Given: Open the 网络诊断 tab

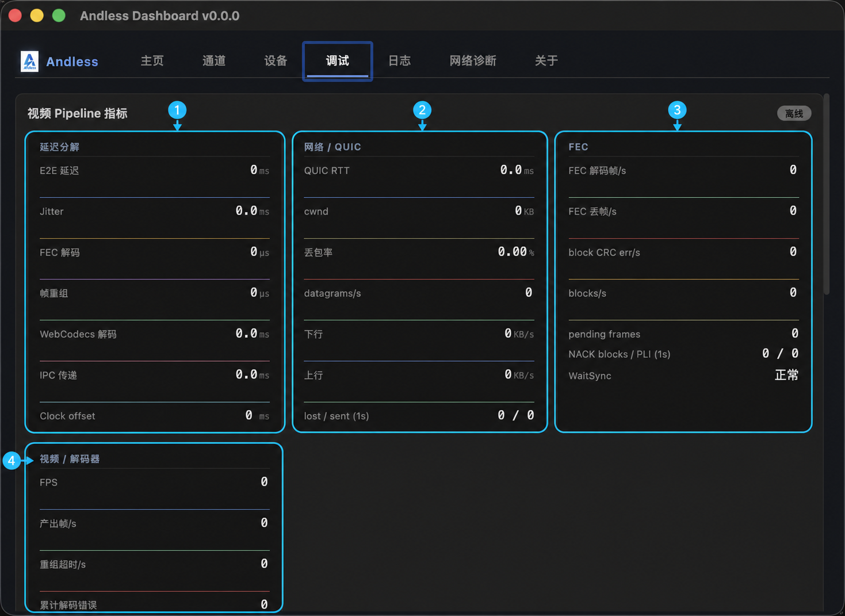Looking at the screenshot, I should coord(473,60).
